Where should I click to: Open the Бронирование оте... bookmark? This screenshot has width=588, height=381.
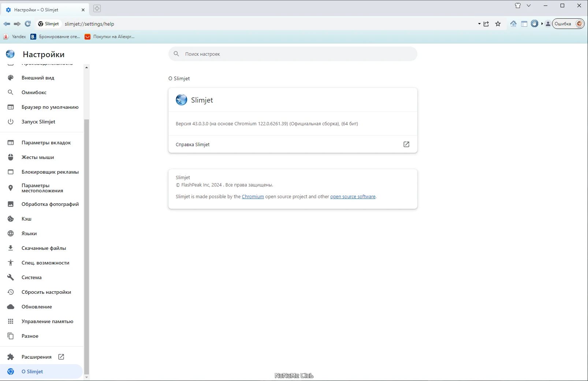coord(55,37)
